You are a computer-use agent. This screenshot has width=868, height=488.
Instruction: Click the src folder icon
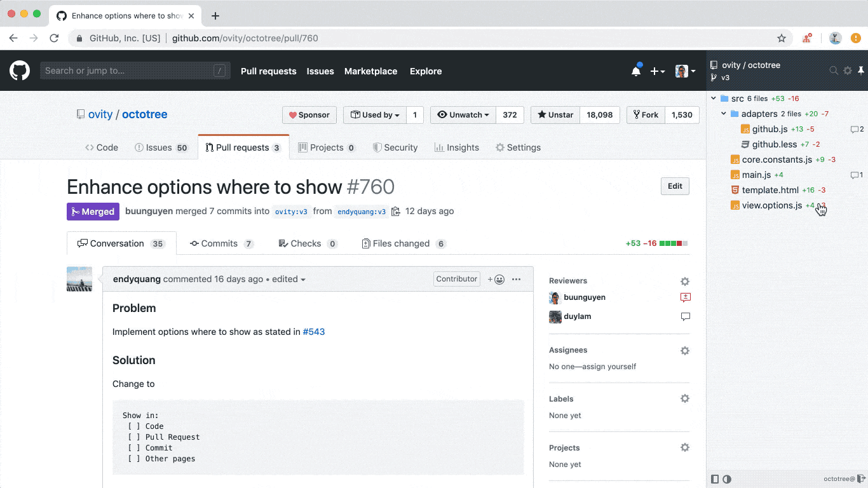point(724,98)
